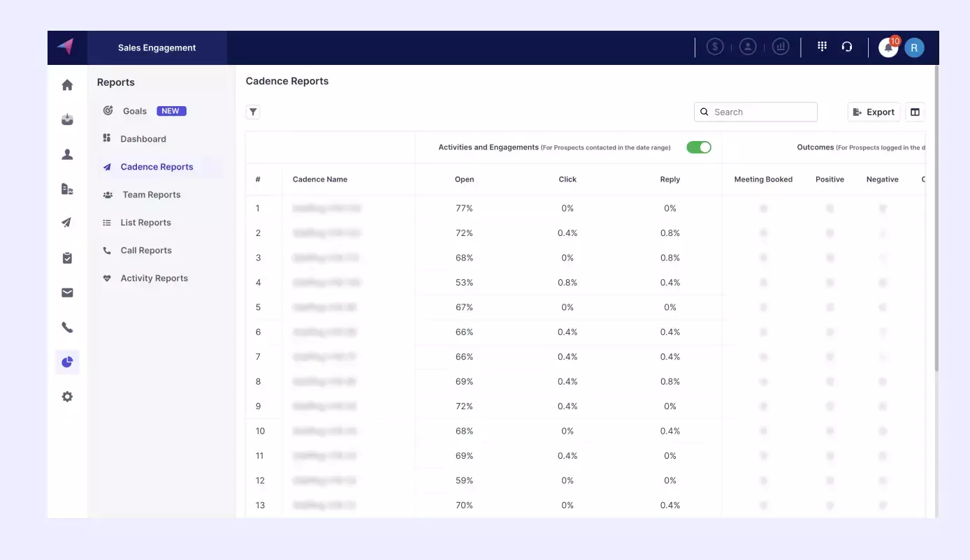Click the mail envelope icon in sidebar

(67, 293)
